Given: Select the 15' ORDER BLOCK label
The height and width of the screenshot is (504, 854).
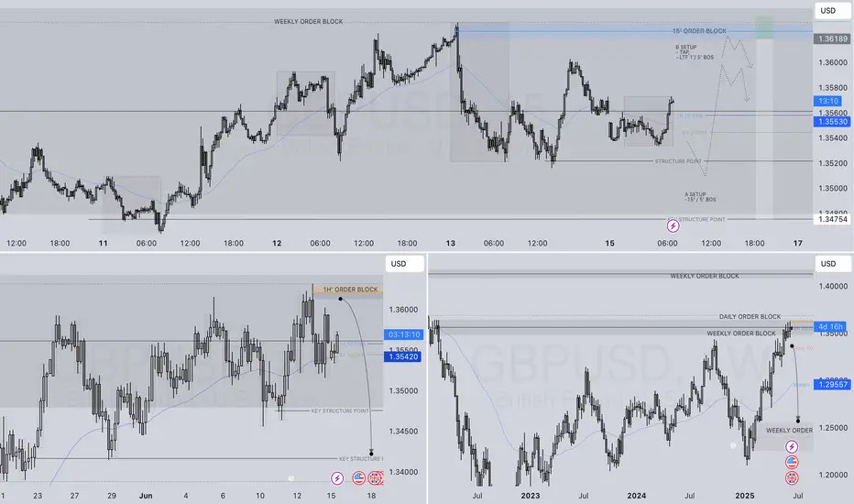Looking at the screenshot, I should coord(699,31).
